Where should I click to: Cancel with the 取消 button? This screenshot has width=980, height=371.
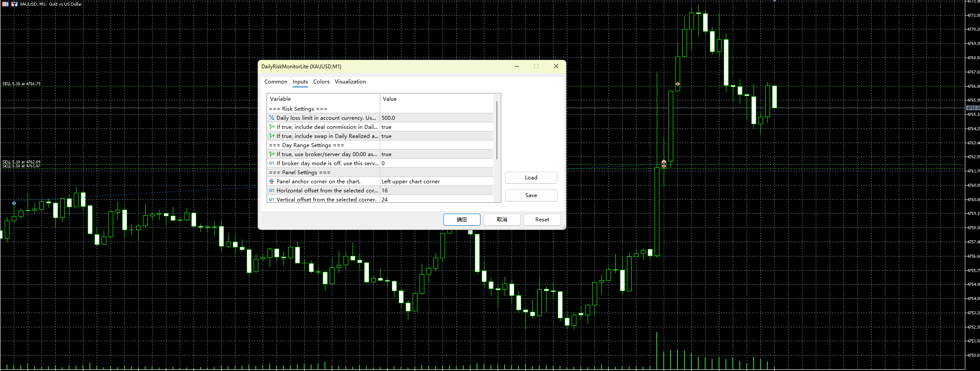[x=502, y=220]
